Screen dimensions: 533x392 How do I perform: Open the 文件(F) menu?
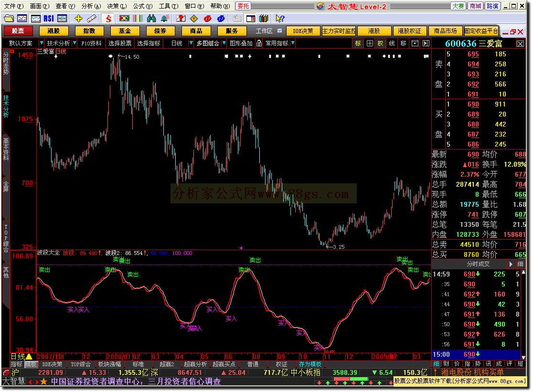point(13,6)
